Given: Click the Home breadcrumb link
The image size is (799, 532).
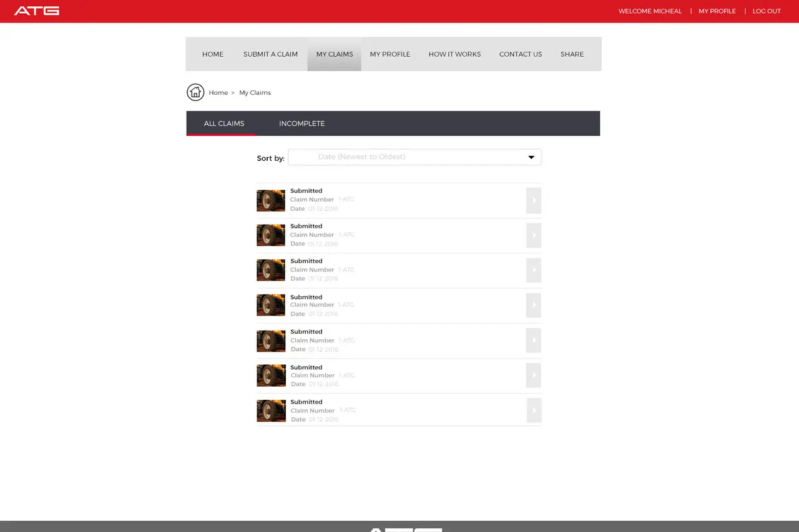Looking at the screenshot, I should point(218,92).
